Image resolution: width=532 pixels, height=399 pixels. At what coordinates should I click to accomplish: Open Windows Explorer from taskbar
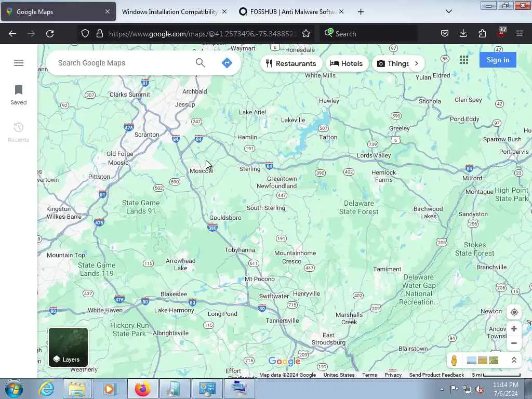coord(77,389)
